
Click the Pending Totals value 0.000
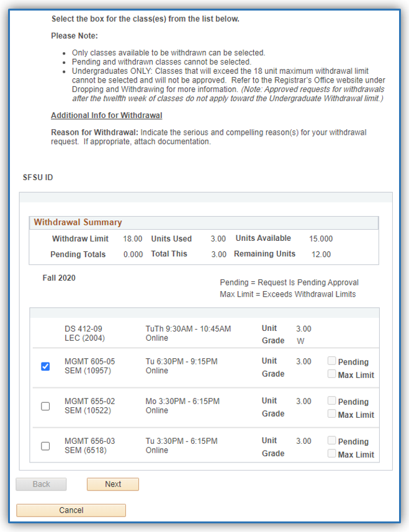pos(133,255)
